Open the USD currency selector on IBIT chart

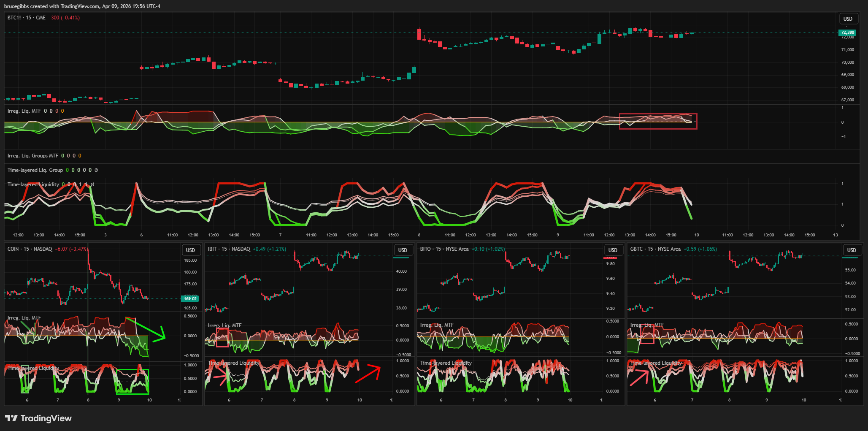(x=403, y=250)
